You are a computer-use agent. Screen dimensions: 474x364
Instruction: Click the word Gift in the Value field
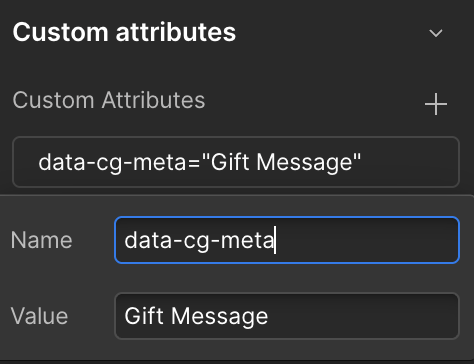pos(144,315)
